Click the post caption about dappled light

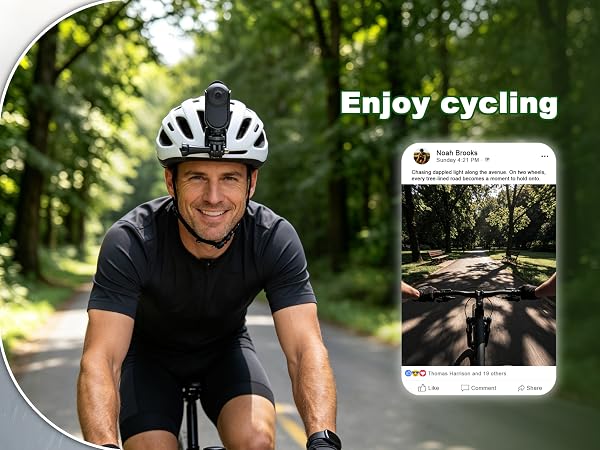(478, 175)
